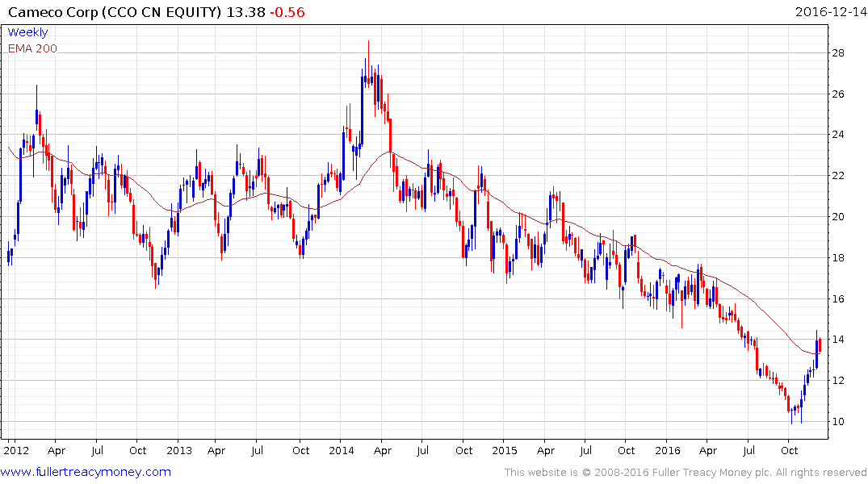
Task: Open the www.fullertreacymoney.com link
Action: (86, 472)
